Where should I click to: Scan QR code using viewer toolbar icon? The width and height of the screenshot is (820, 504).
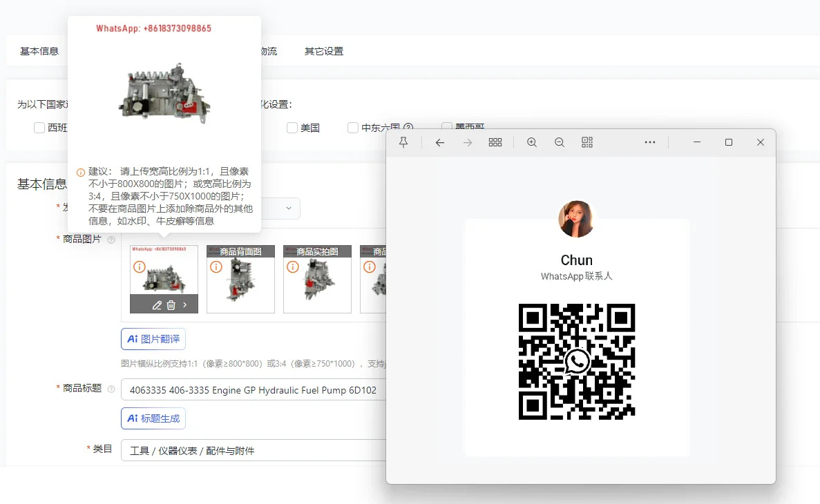(x=587, y=142)
